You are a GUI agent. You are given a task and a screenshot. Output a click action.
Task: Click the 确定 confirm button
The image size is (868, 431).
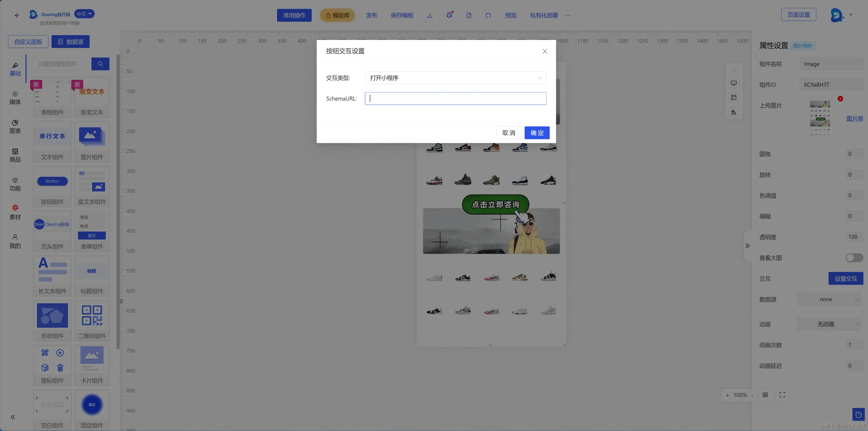pyautogui.click(x=537, y=133)
